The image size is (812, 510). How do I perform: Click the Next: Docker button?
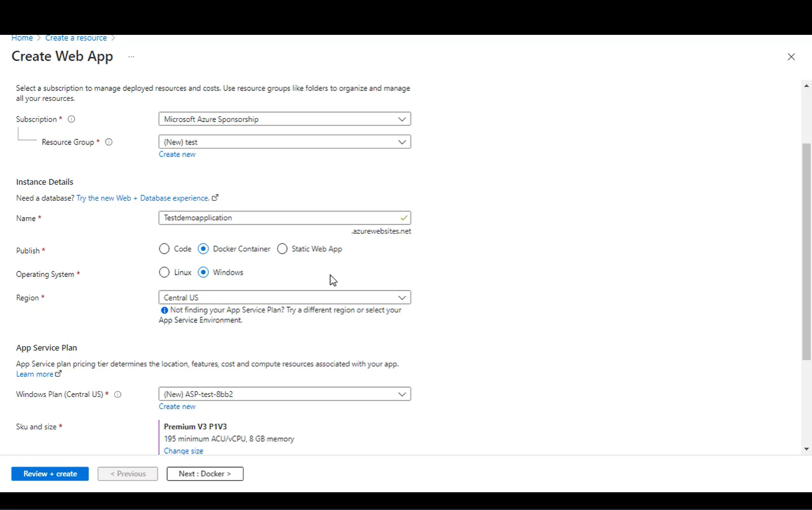205,473
